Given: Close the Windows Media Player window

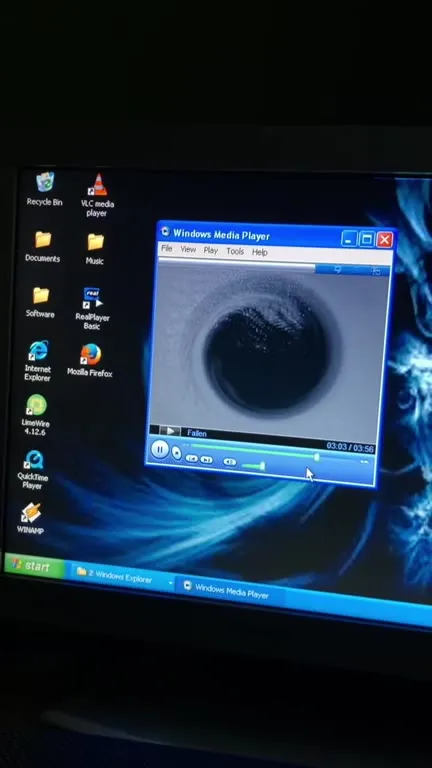Looking at the screenshot, I should (x=384, y=240).
